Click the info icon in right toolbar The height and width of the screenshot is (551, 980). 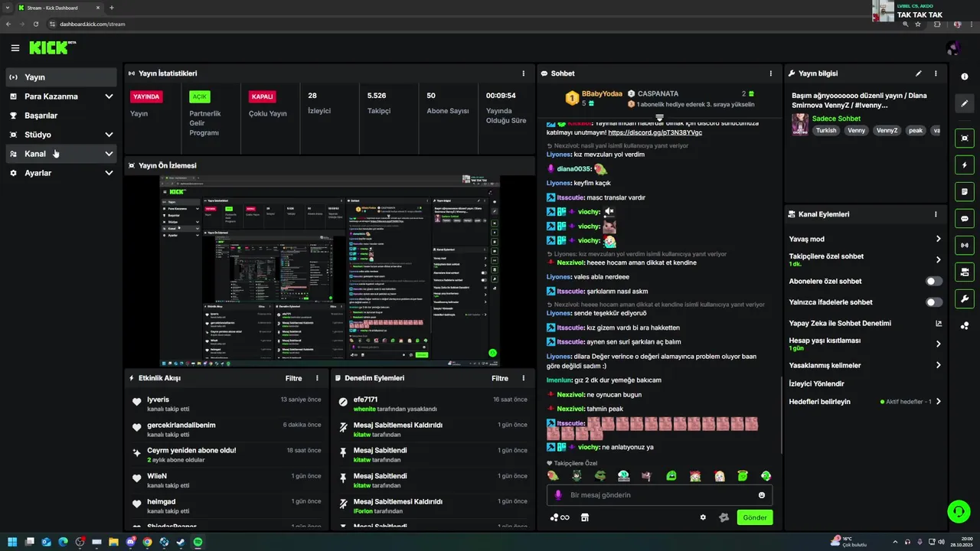(965, 77)
